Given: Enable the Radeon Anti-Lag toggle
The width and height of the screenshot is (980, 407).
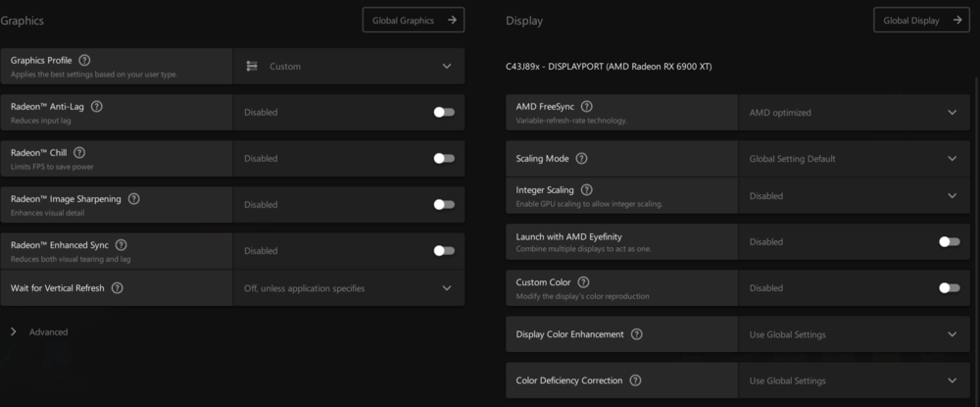Looking at the screenshot, I should pos(444,112).
